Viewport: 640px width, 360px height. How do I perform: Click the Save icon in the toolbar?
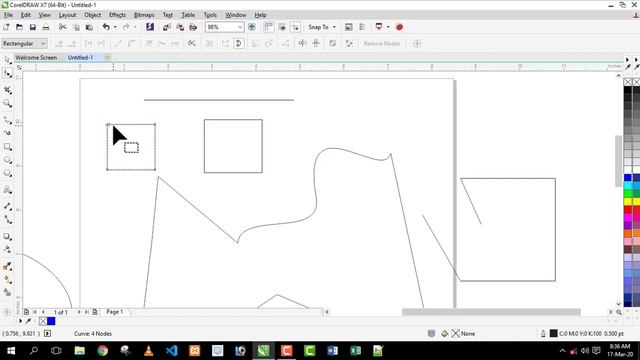[x=33, y=27]
